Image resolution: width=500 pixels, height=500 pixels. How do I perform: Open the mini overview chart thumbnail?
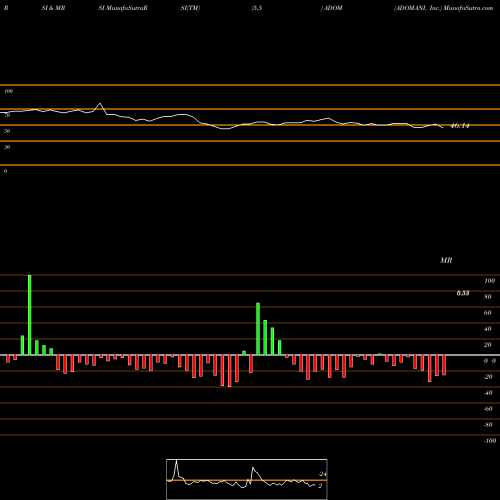tap(247, 479)
